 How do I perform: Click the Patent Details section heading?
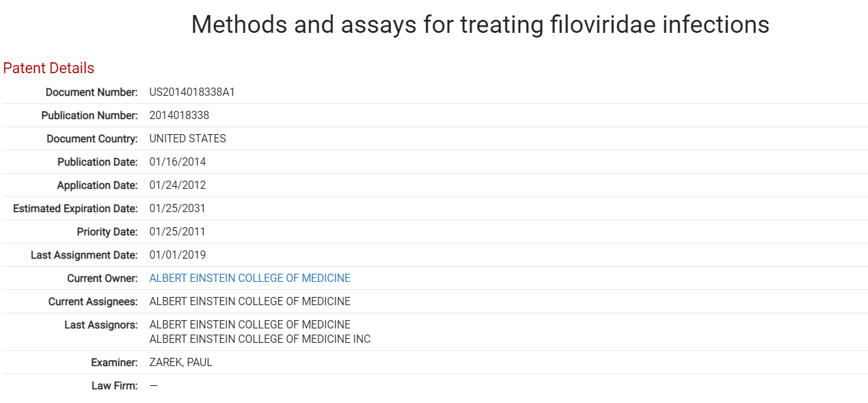click(x=49, y=68)
